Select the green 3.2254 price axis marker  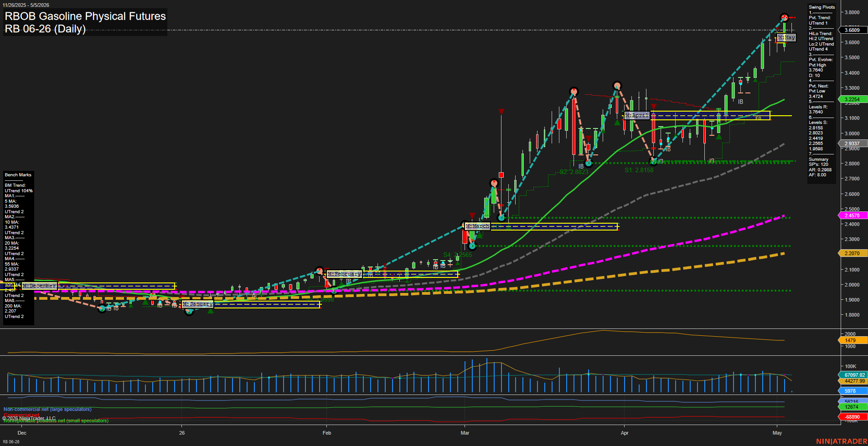tap(852, 99)
